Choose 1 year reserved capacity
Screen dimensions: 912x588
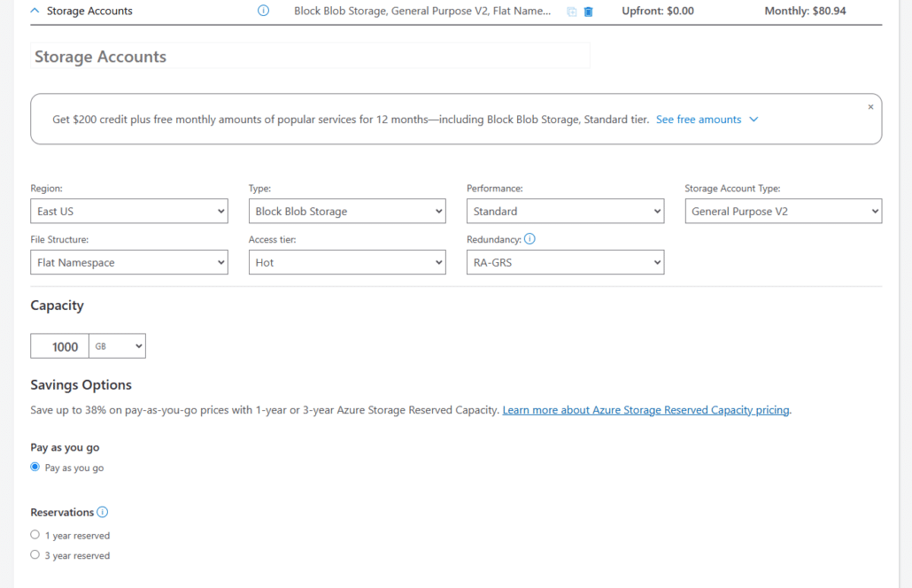point(34,534)
